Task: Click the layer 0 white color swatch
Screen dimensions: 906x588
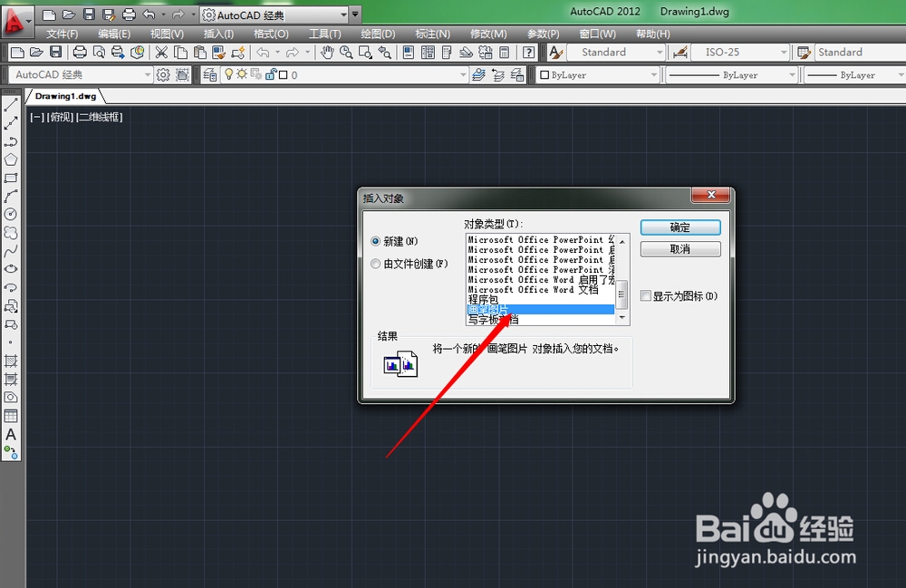Action: coord(283,74)
